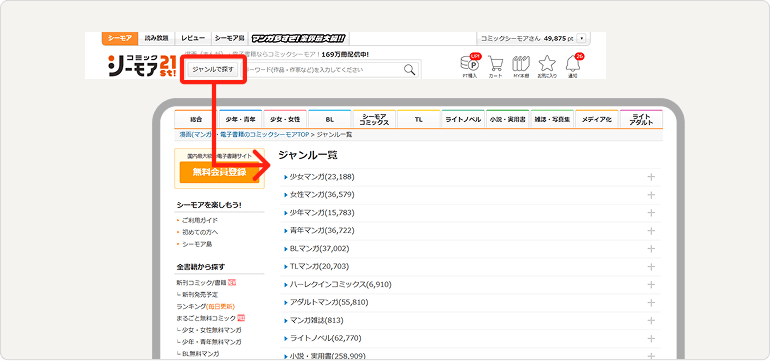Open the カート shopping cart icon
The image size is (770, 361).
pyautogui.click(x=495, y=66)
